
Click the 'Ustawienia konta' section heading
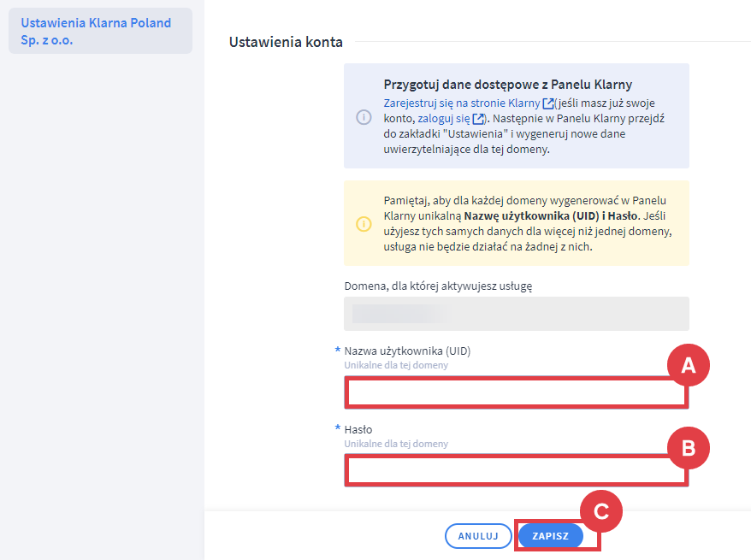(286, 41)
